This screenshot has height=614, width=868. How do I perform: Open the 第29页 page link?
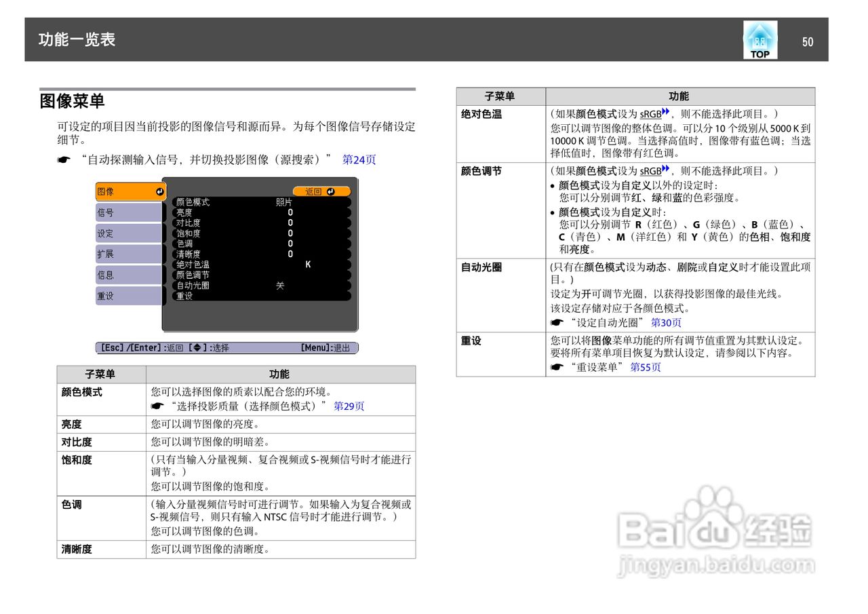349,406
